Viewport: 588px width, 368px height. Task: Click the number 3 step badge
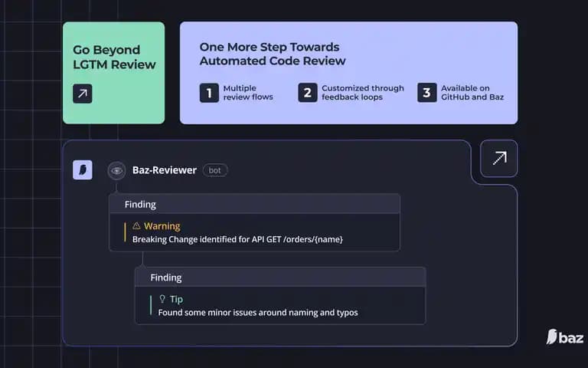tap(426, 93)
